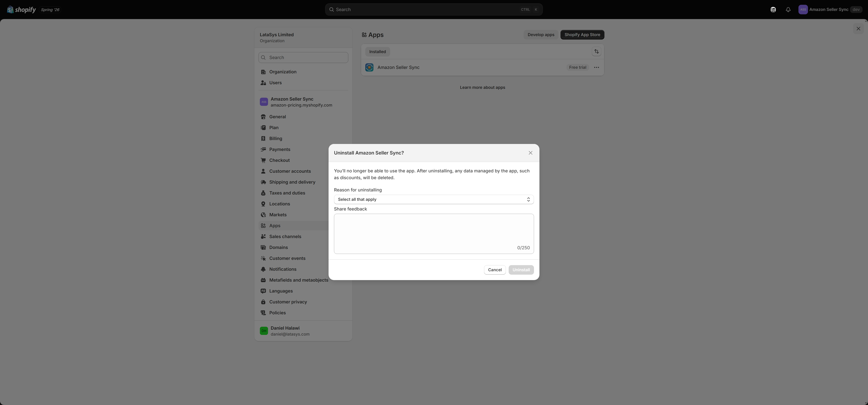Select the Amazon Seller Sync store entry
Viewport: 868px width, 405px height.
(x=303, y=102)
